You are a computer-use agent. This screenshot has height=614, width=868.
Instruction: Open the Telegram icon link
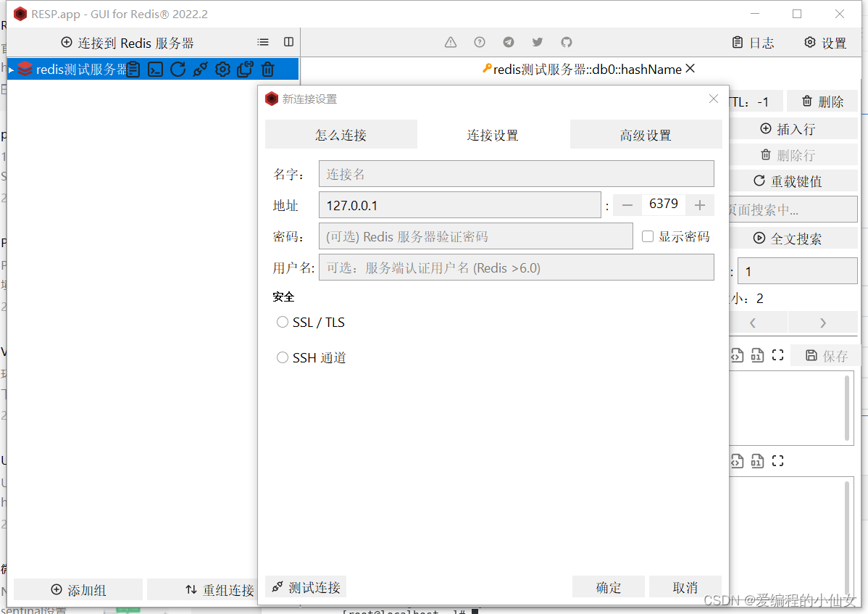508,42
